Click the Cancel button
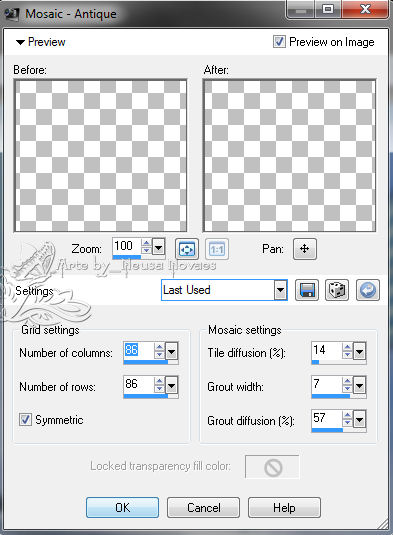The image size is (393, 535). click(204, 508)
